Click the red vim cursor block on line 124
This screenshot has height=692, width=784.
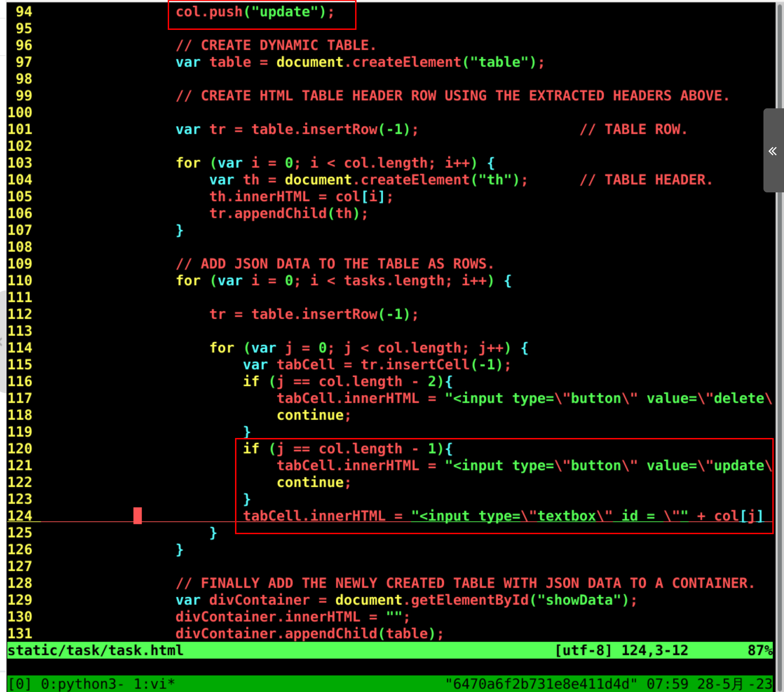point(137,516)
